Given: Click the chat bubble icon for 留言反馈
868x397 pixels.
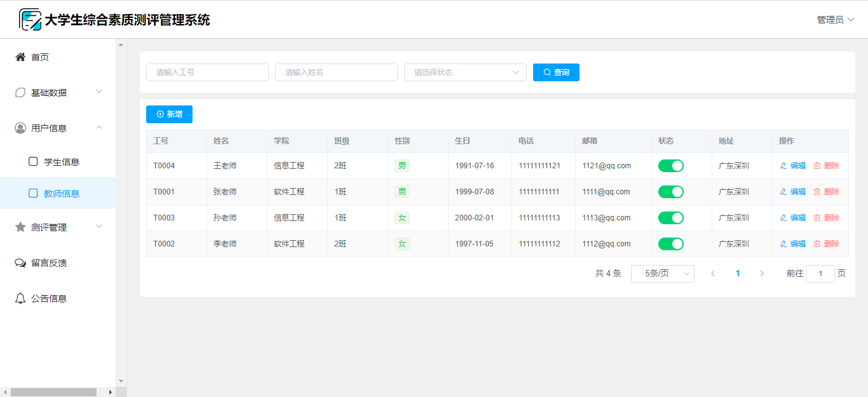Looking at the screenshot, I should click(x=20, y=263).
